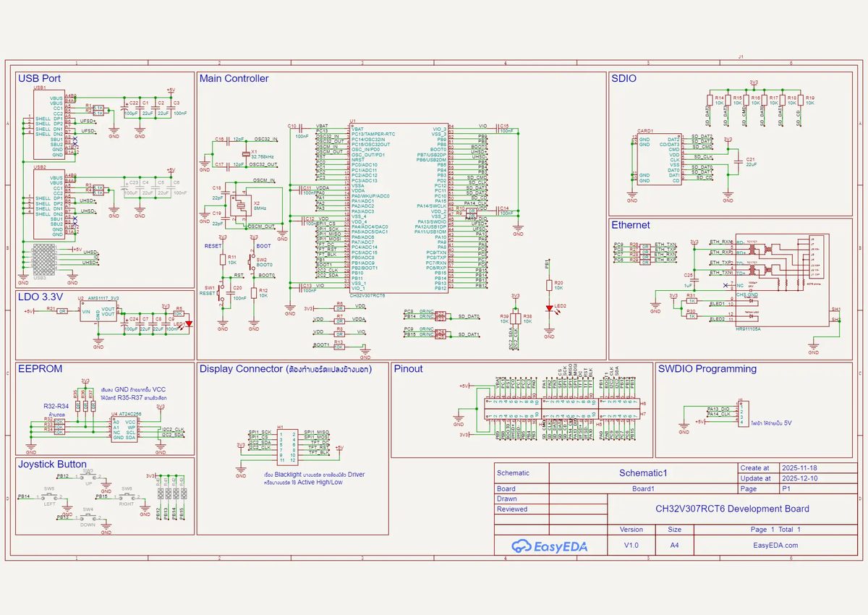Select the R21 0R resistor in LDO section

tap(62, 311)
